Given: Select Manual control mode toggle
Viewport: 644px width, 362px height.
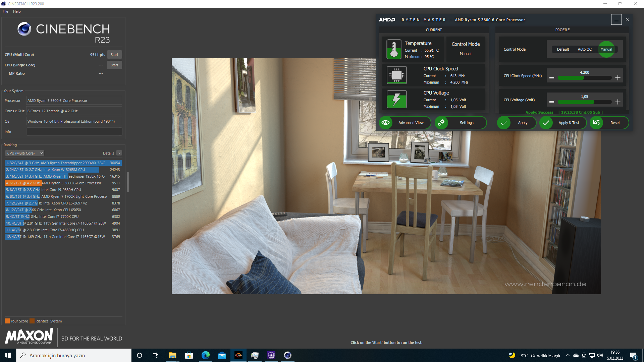Looking at the screenshot, I should click(606, 49).
